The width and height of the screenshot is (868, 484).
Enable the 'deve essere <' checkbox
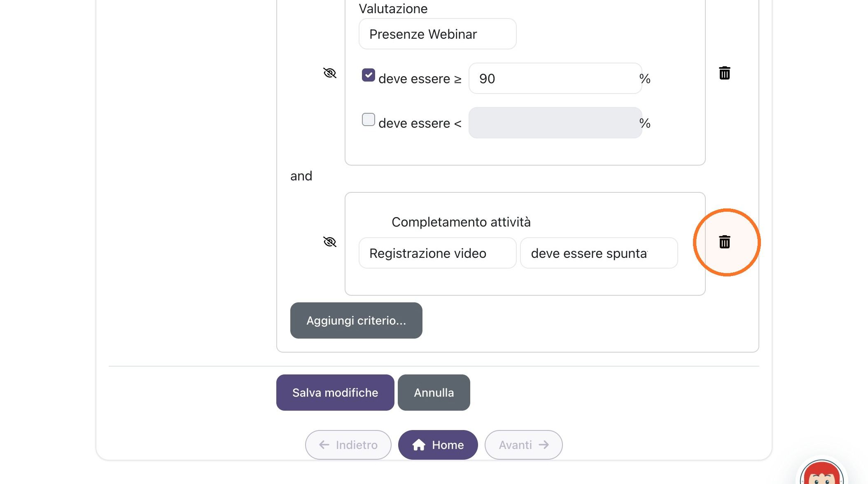[x=368, y=119]
